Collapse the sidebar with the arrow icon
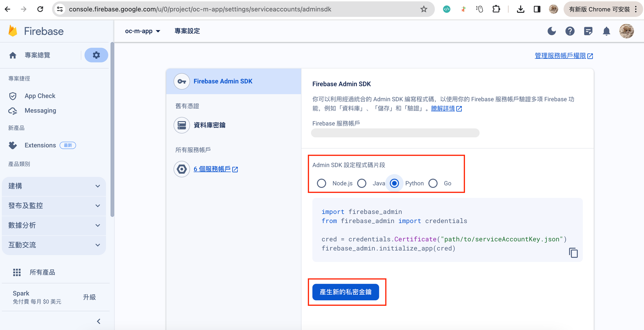The image size is (644, 330). coord(99,321)
